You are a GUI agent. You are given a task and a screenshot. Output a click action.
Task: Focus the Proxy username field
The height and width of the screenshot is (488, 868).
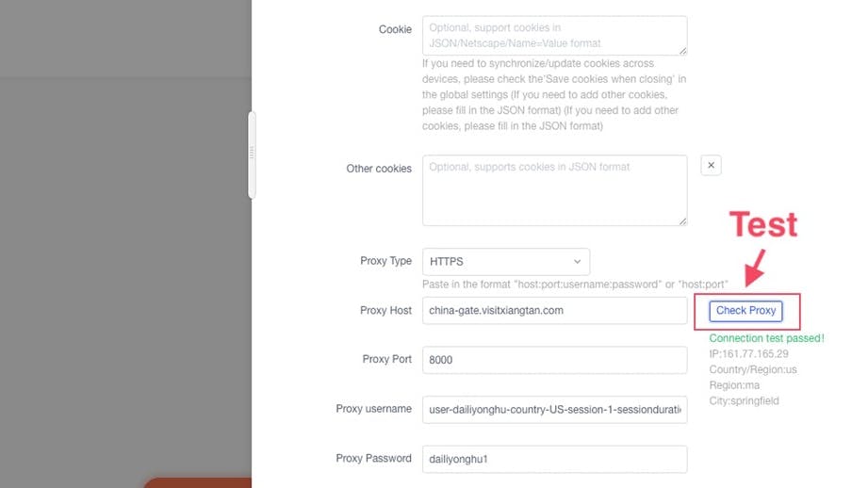pyautogui.click(x=555, y=410)
